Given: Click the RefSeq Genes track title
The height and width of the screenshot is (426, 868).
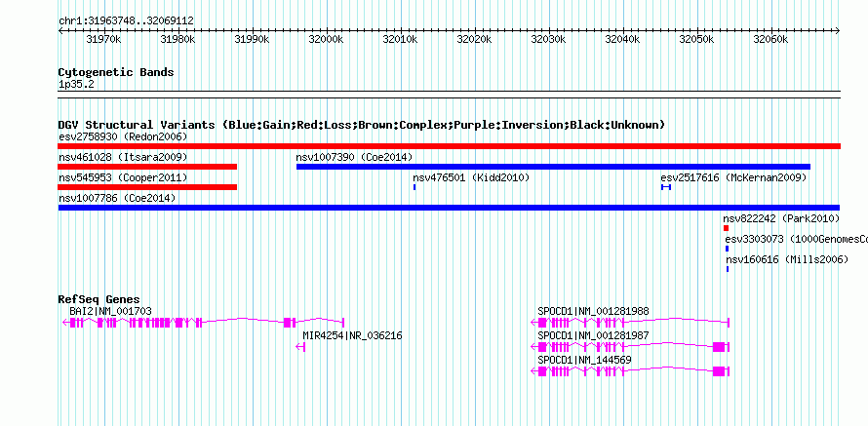Looking at the screenshot, I should [99, 300].
